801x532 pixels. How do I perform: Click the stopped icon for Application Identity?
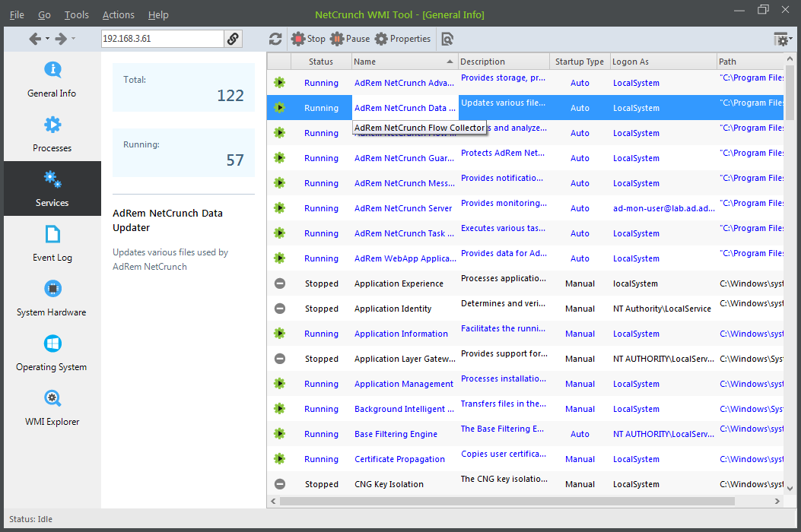point(279,309)
